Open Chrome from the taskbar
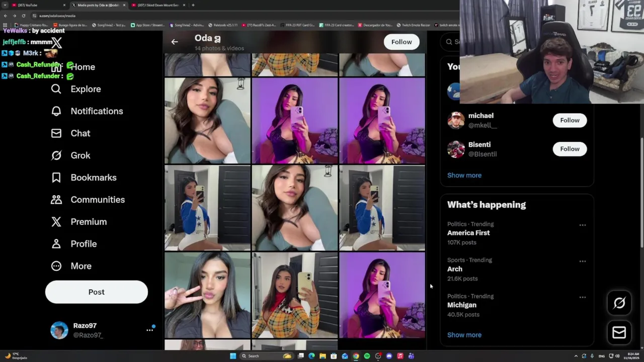The width and height of the screenshot is (644, 362). coord(356,356)
